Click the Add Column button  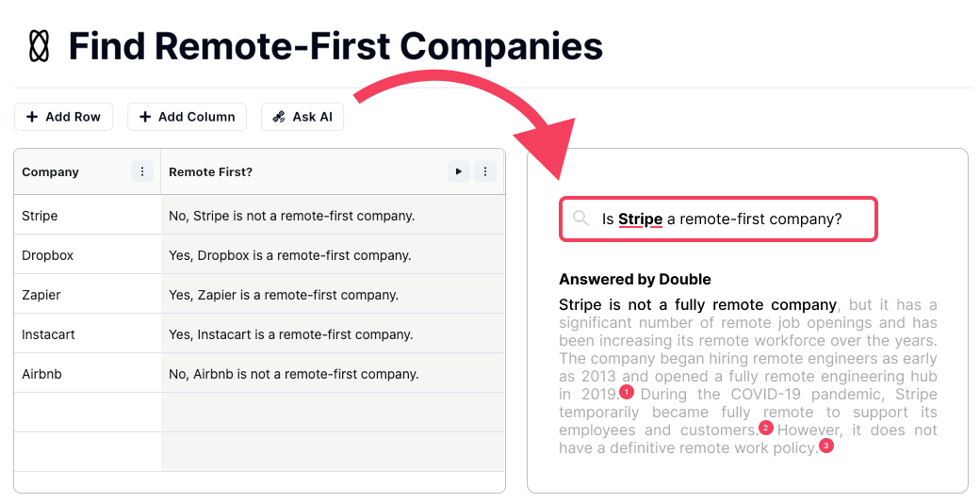(187, 117)
